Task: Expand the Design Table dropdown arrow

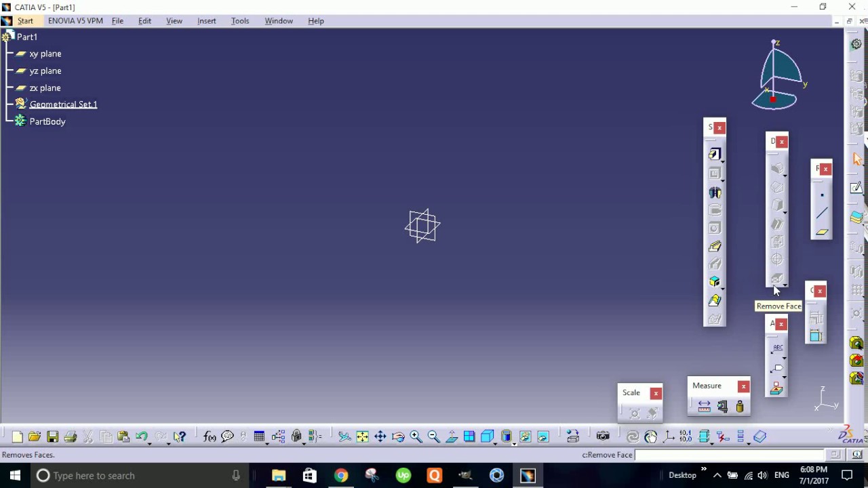Action: click(x=267, y=443)
